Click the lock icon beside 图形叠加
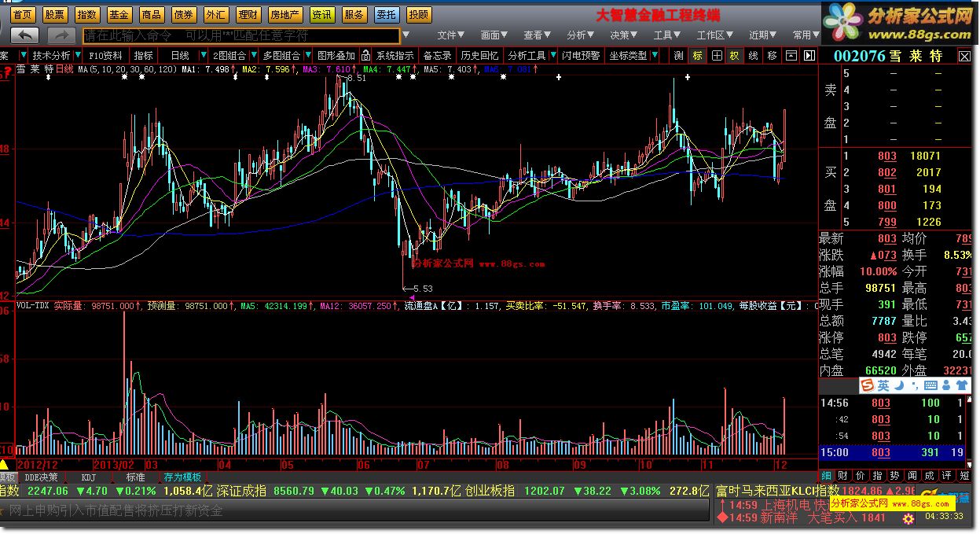 tap(365, 56)
